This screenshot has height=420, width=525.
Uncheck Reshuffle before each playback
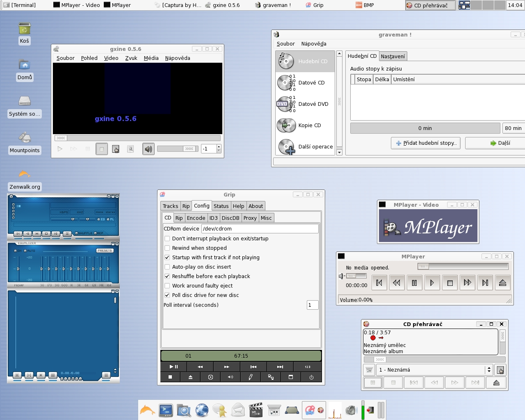coord(167,276)
